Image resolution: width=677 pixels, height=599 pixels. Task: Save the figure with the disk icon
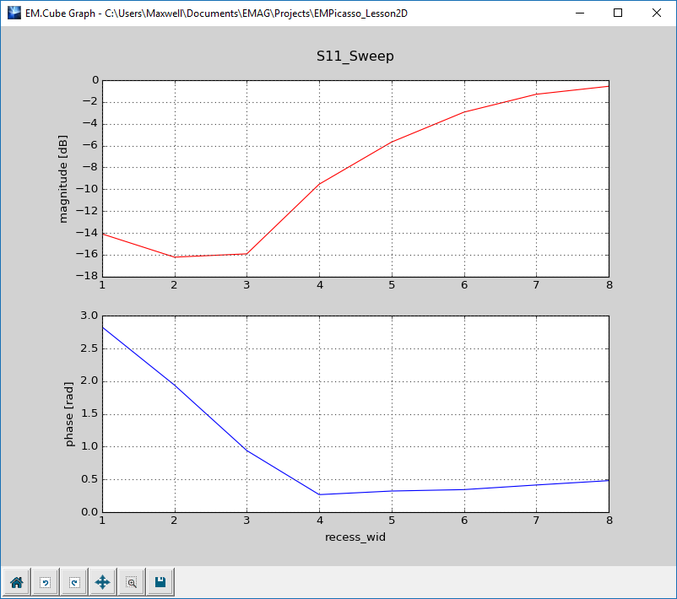161,583
